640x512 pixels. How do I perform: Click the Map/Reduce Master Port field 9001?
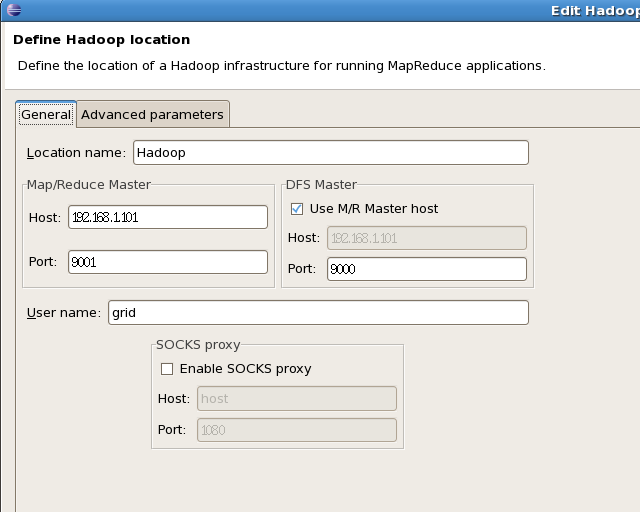(168, 262)
